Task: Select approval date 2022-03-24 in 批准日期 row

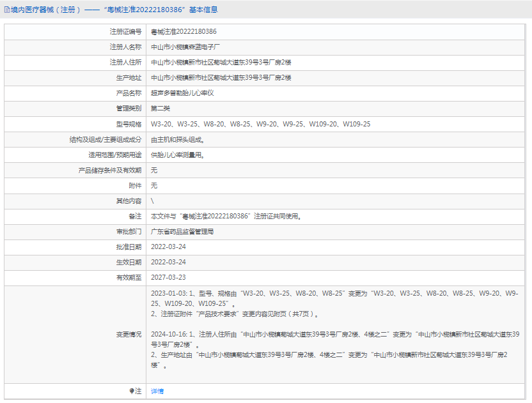Action: tap(168, 247)
